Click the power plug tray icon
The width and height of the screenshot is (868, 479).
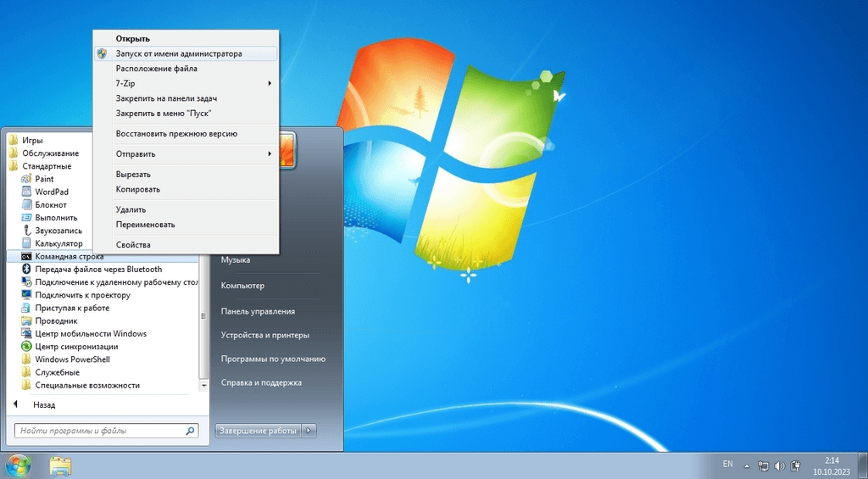pos(795,465)
